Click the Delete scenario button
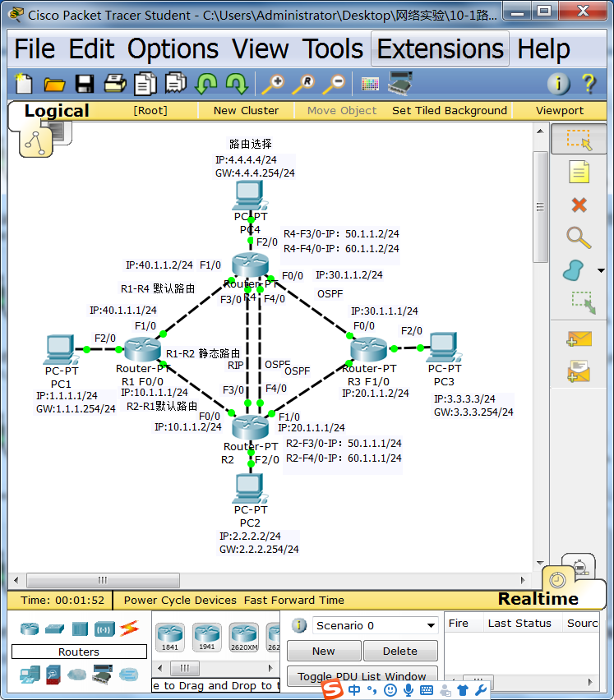Image resolution: width=614 pixels, height=700 pixels. [400, 651]
